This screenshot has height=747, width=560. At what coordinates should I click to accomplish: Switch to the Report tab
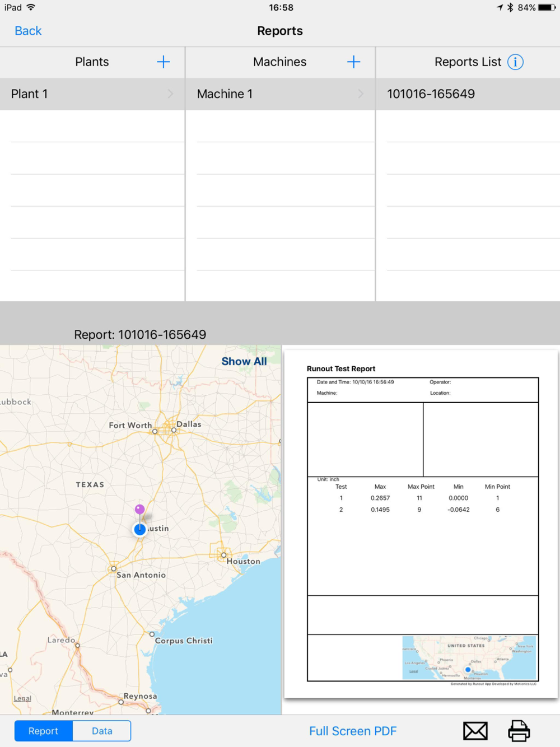tap(44, 731)
